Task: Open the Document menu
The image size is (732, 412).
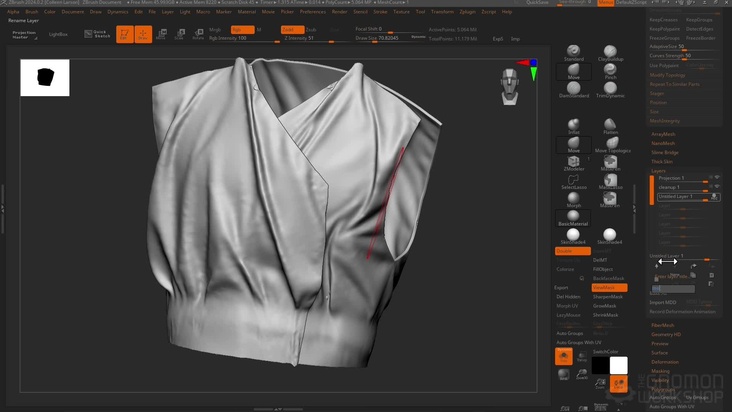Action: 72,12
